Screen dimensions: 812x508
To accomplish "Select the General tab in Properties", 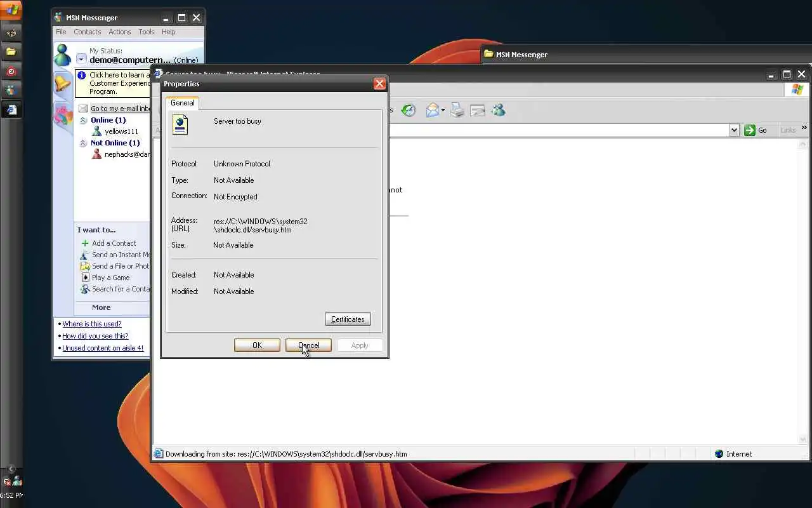I will tap(182, 103).
